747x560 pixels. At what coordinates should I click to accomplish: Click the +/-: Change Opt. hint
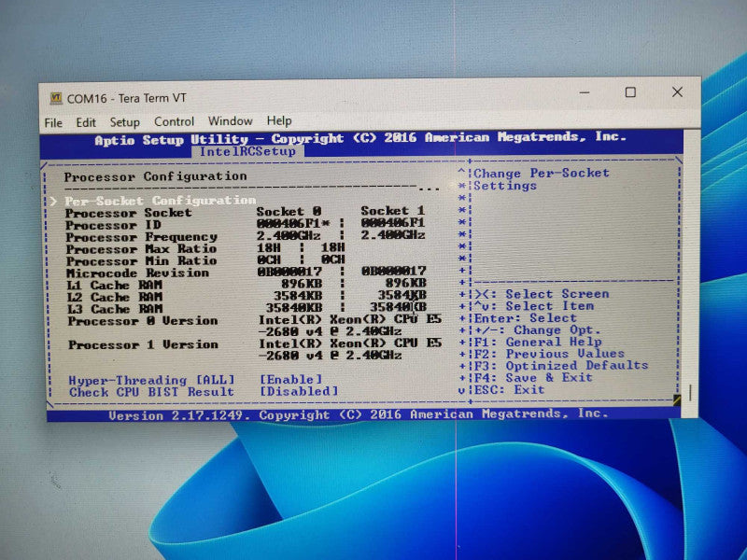click(538, 330)
